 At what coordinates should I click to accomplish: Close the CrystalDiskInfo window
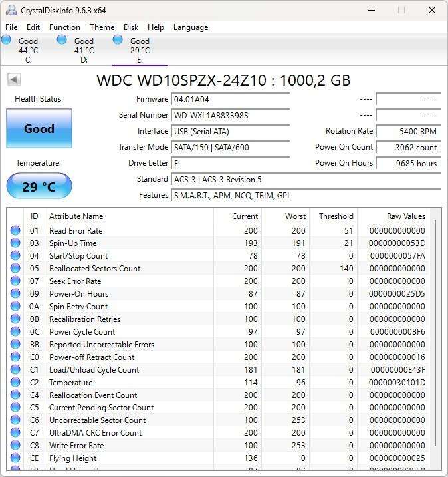tap(432, 11)
